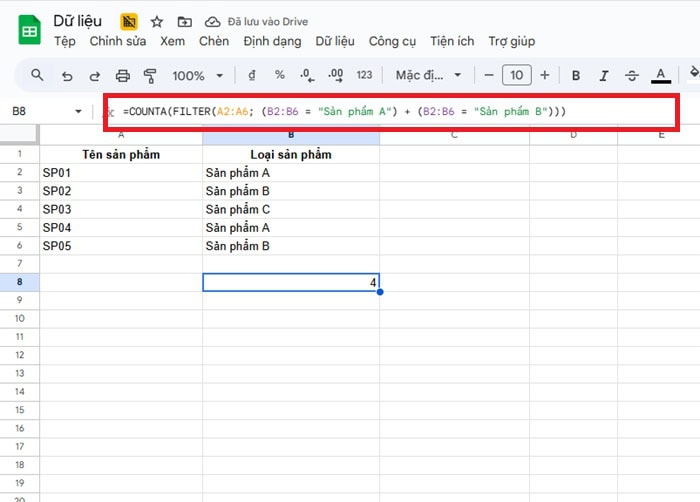
Task: Format as đ currency
Action: coord(252,75)
